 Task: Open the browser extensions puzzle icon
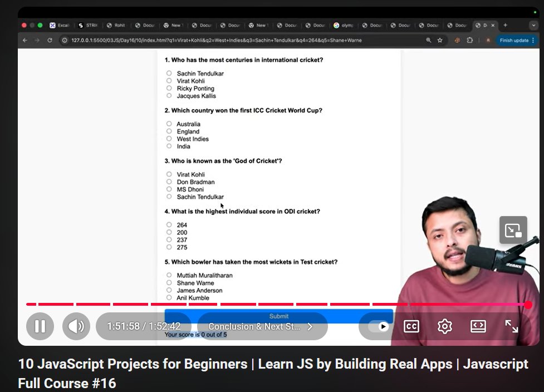point(470,40)
